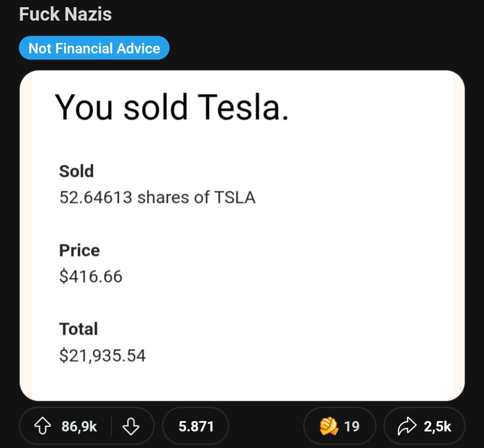Click the Total label in the image
Screen dimensions: 484x448
coord(78,329)
